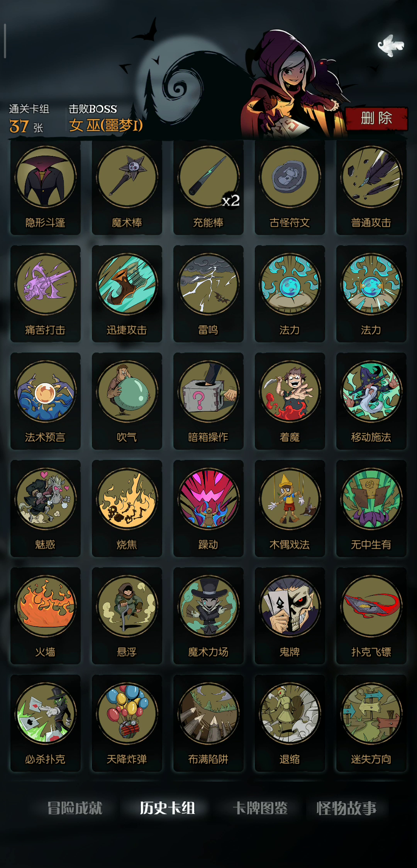The height and width of the screenshot is (868, 417).
Task: Tap the 天降炸弹 balloon bomb card
Action: click(127, 723)
